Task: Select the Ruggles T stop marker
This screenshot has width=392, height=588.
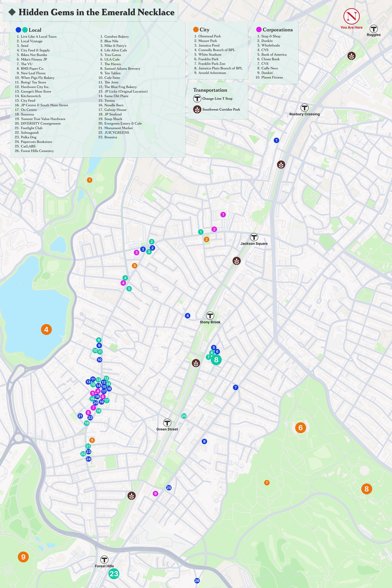Action: (x=373, y=29)
